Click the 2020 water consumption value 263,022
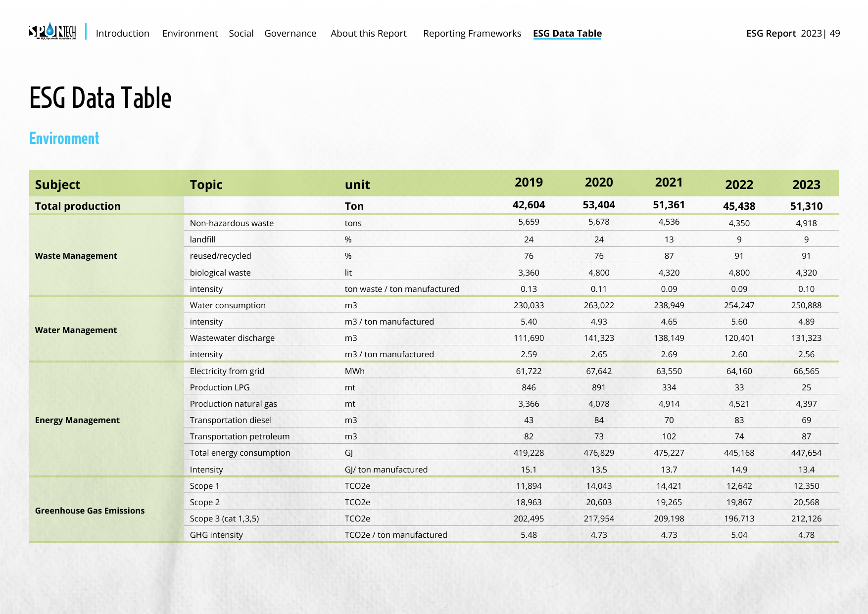This screenshot has width=868, height=614. click(599, 305)
